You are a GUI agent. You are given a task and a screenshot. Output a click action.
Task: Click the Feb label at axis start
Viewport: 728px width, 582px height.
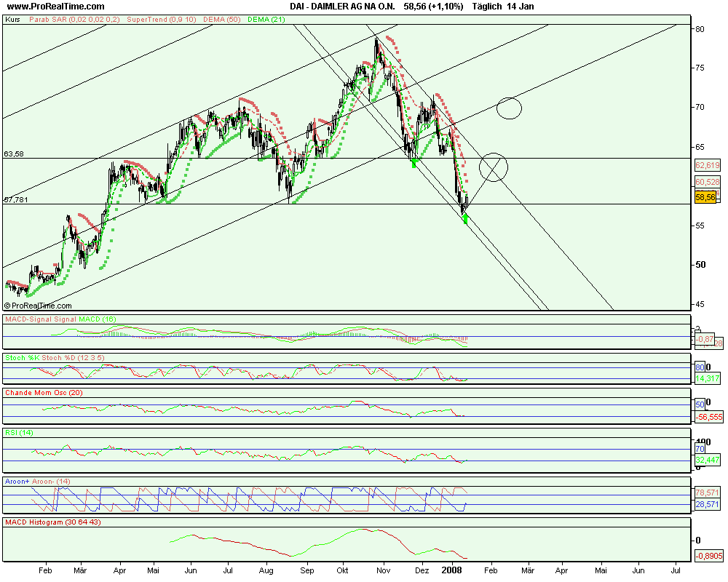(x=45, y=570)
